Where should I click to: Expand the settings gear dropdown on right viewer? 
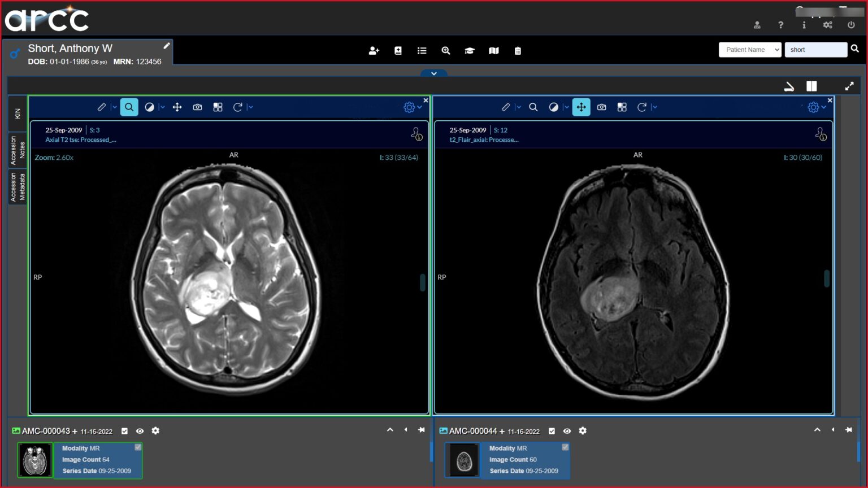coord(823,107)
